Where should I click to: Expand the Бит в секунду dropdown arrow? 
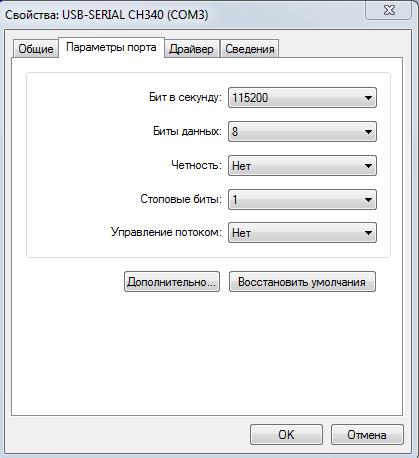click(x=368, y=98)
